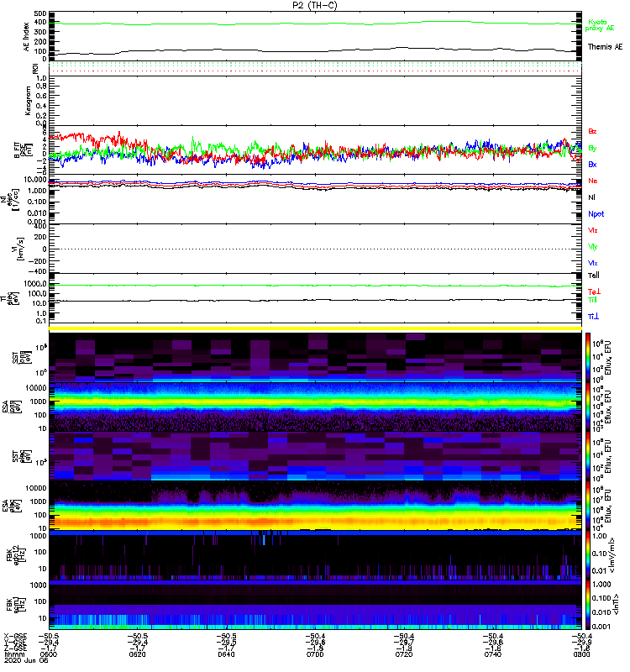
Task: Click the B_FIT magnetic field line plot
Action: pyautogui.click(x=315, y=150)
